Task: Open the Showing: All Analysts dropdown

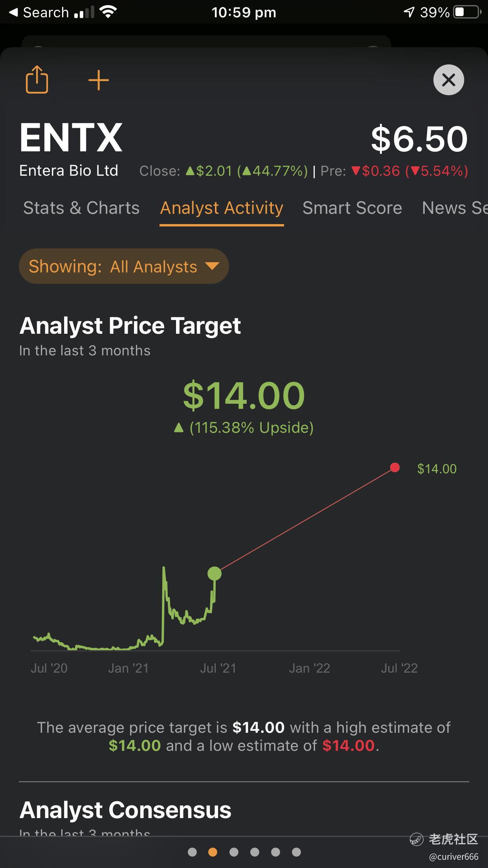Action: (124, 266)
